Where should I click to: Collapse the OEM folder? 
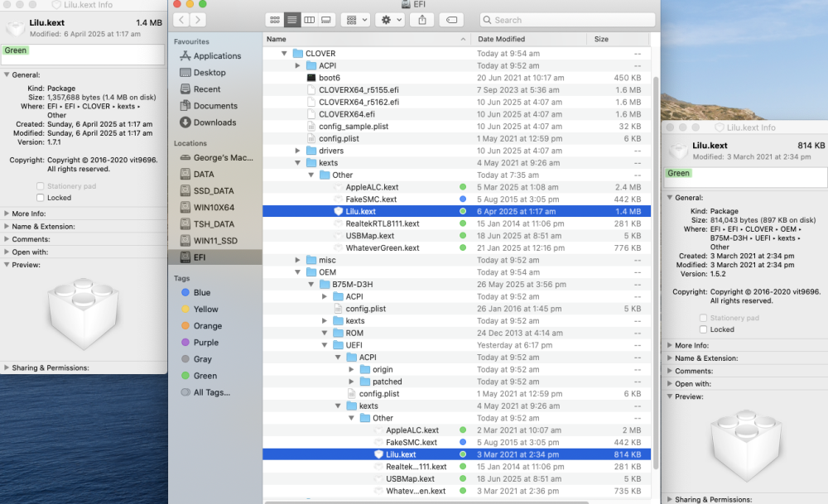298,272
